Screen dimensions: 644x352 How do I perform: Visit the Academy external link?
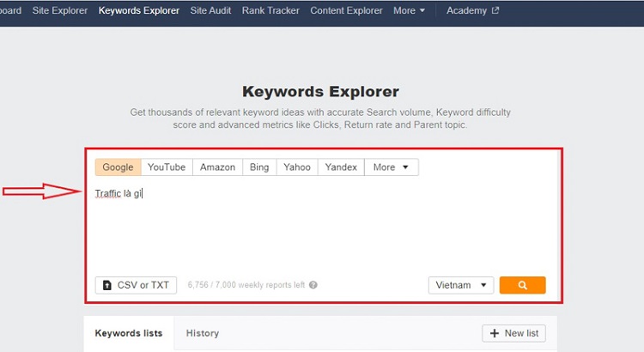472,10
